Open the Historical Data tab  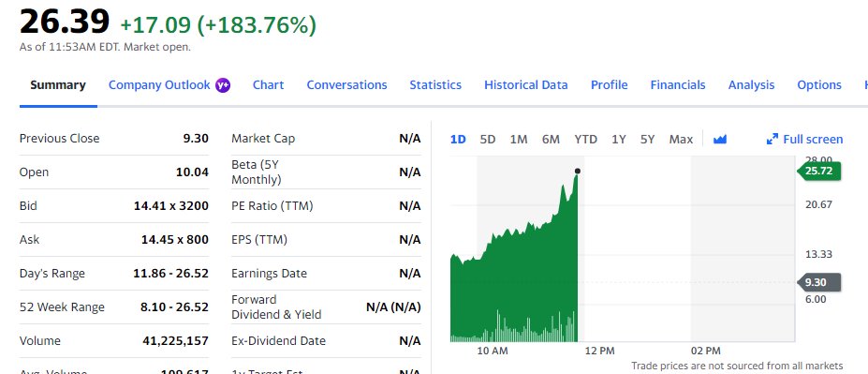coord(526,85)
